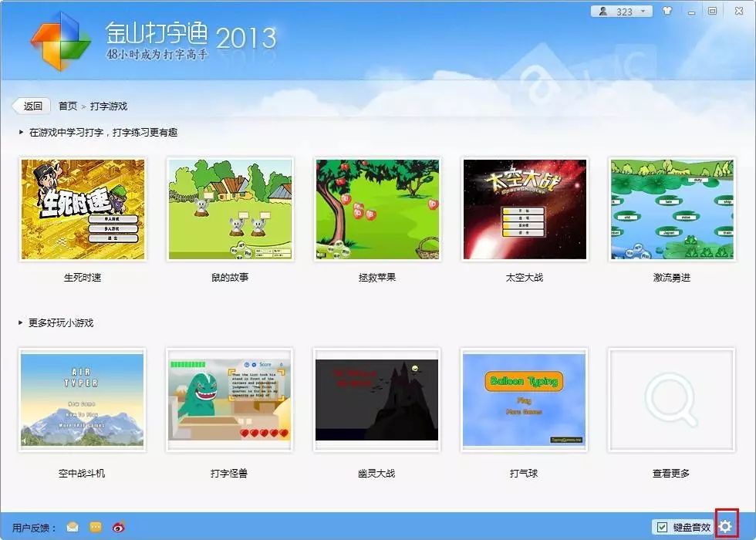Expand the 更多好玩小游戏 section triangle
Screen dimensions: 756x540
[21, 322]
